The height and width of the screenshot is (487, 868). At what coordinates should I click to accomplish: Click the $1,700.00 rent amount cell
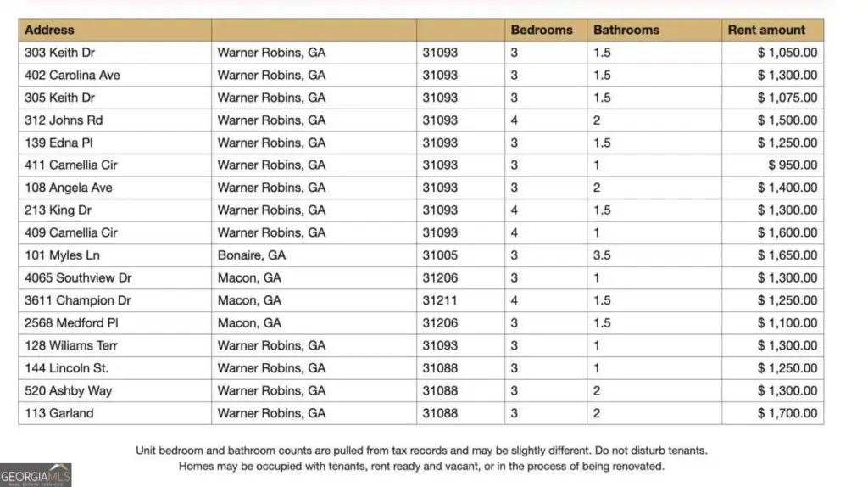click(787, 413)
